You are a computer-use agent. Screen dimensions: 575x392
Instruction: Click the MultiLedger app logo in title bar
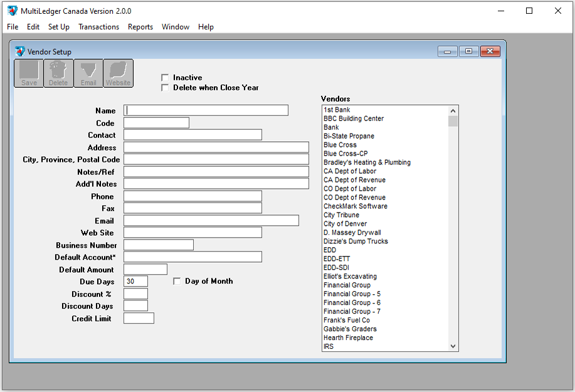(13, 11)
